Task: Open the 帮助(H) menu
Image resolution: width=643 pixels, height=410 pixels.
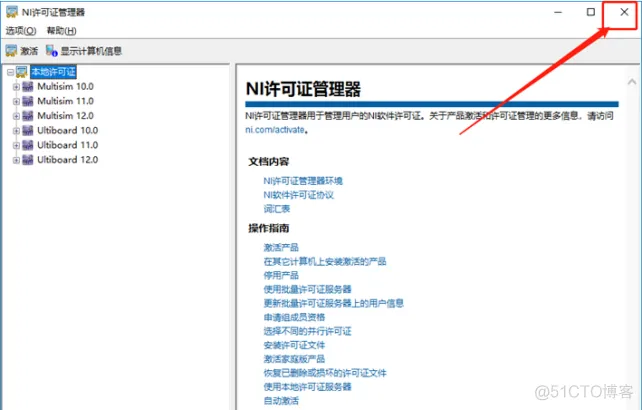Action: [x=62, y=31]
